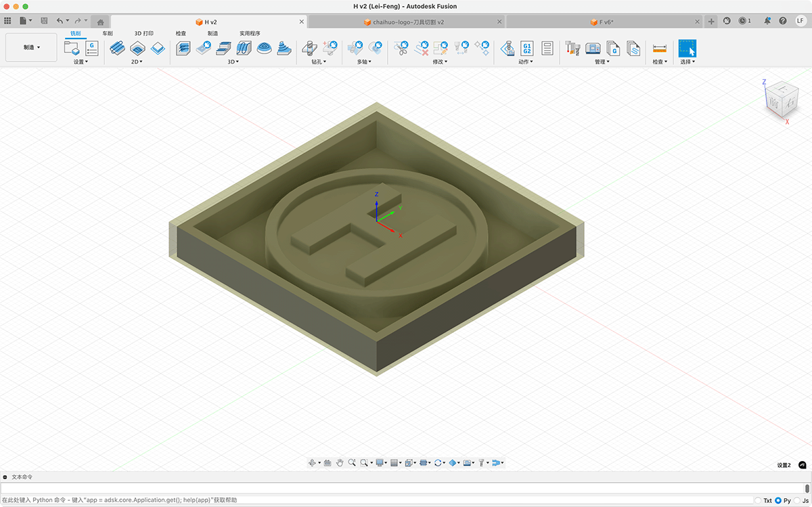812x507 pixels.
Task: Undo the last action
Action: pos(60,21)
